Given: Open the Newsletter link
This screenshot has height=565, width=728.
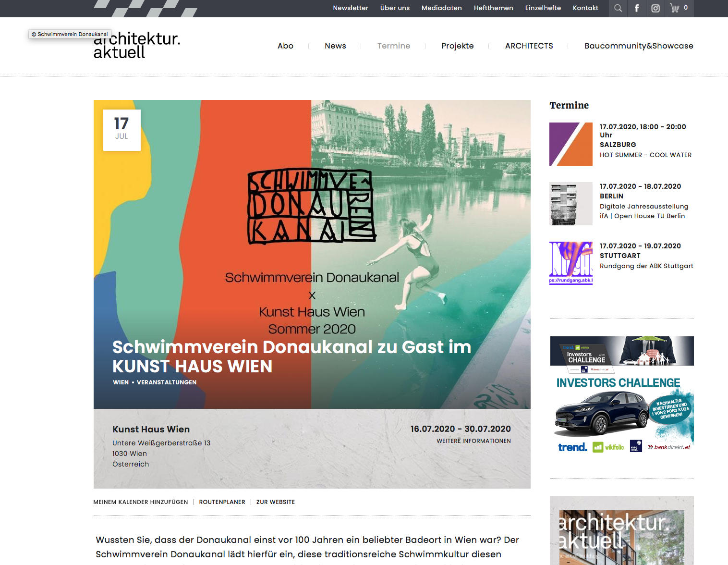Looking at the screenshot, I should [x=351, y=8].
